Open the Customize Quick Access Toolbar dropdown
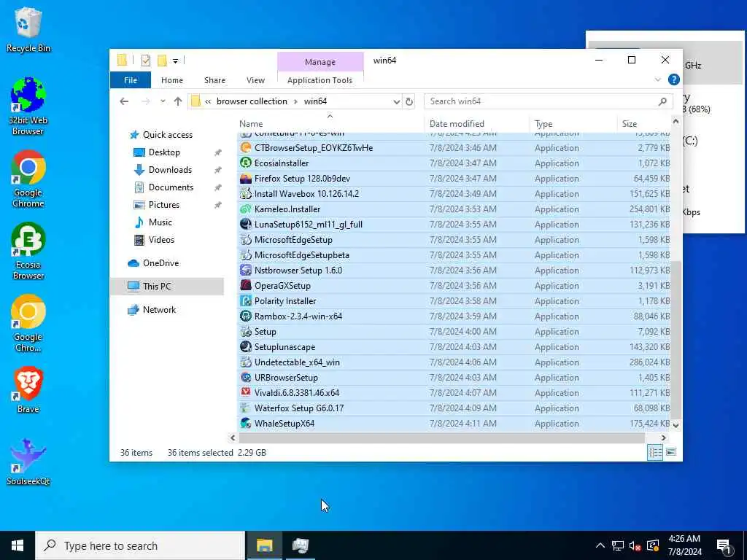The width and height of the screenshot is (747, 560). pyautogui.click(x=175, y=61)
